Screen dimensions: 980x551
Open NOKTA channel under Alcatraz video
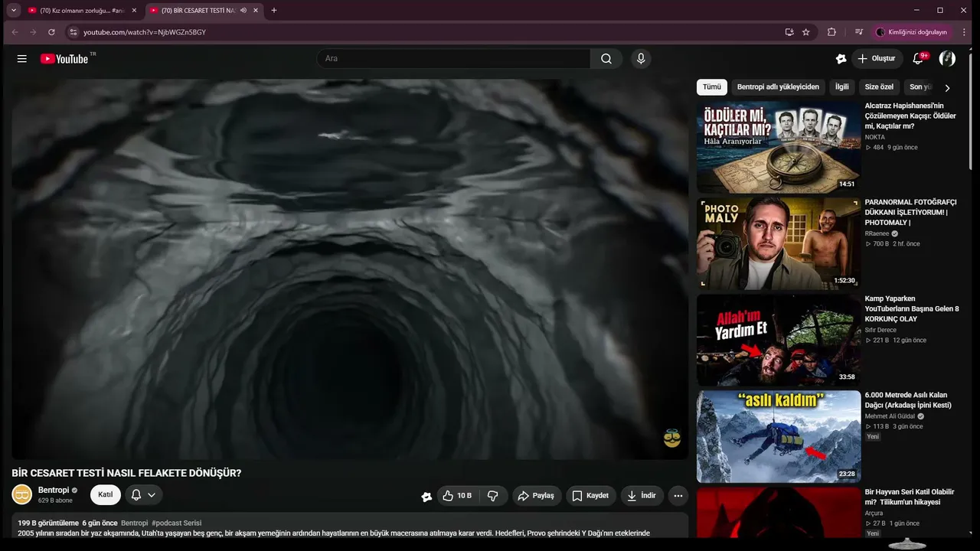click(875, 137)
